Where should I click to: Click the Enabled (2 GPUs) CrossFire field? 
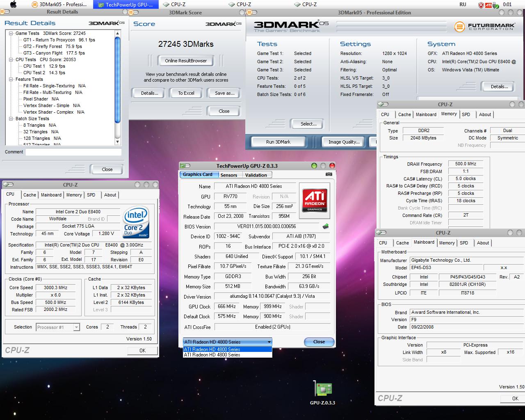[x=272, y=327]
